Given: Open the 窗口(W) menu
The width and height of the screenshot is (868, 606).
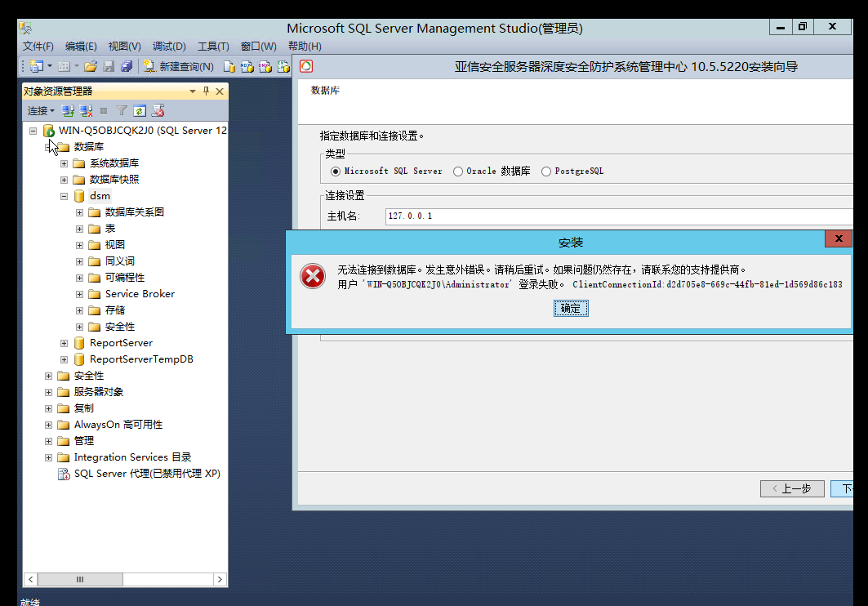Looking at the screenshot, I should tap(259, 47).
